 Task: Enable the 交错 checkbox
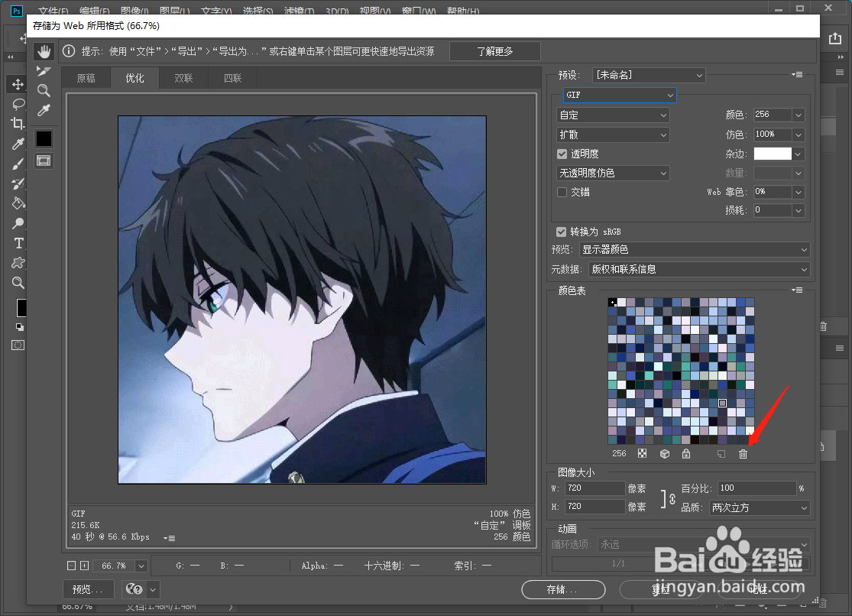[x=562, y=192]
